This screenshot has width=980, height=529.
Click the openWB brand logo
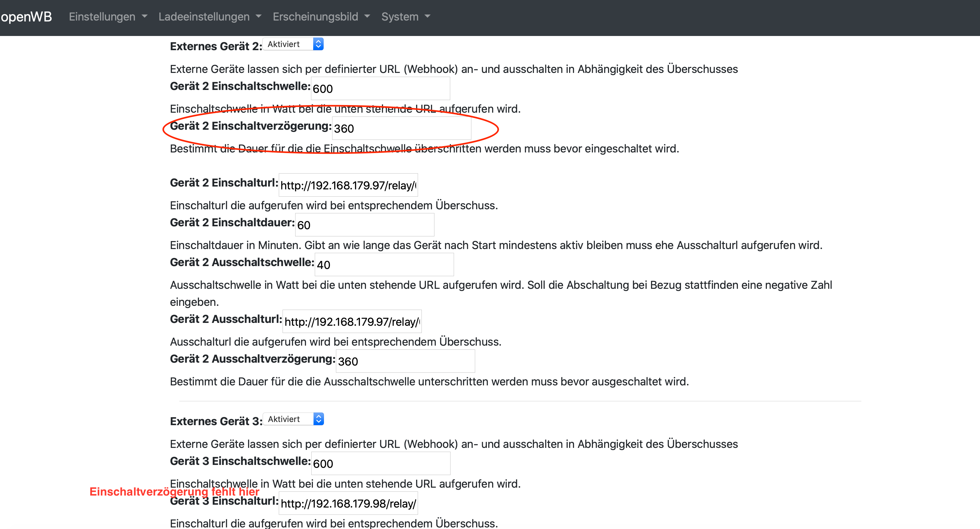(26, 17)
